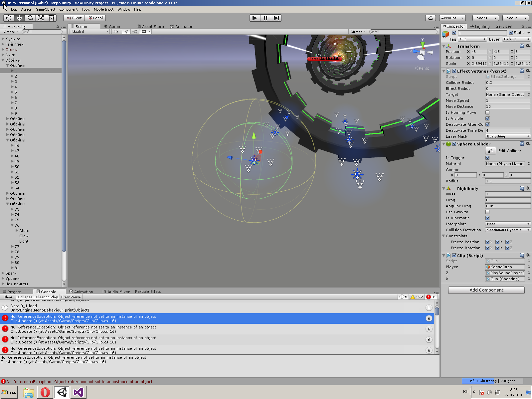Toggle Static checkbox

pos(511,33)
